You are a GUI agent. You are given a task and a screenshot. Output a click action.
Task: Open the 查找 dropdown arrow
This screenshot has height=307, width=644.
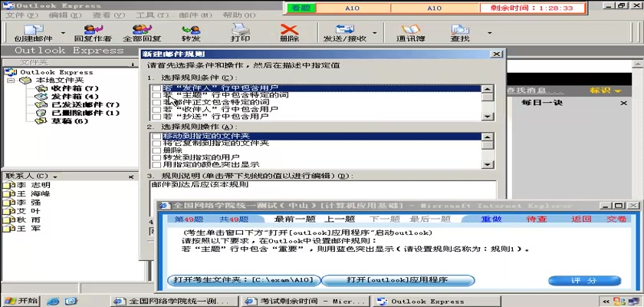coord(489,33)
